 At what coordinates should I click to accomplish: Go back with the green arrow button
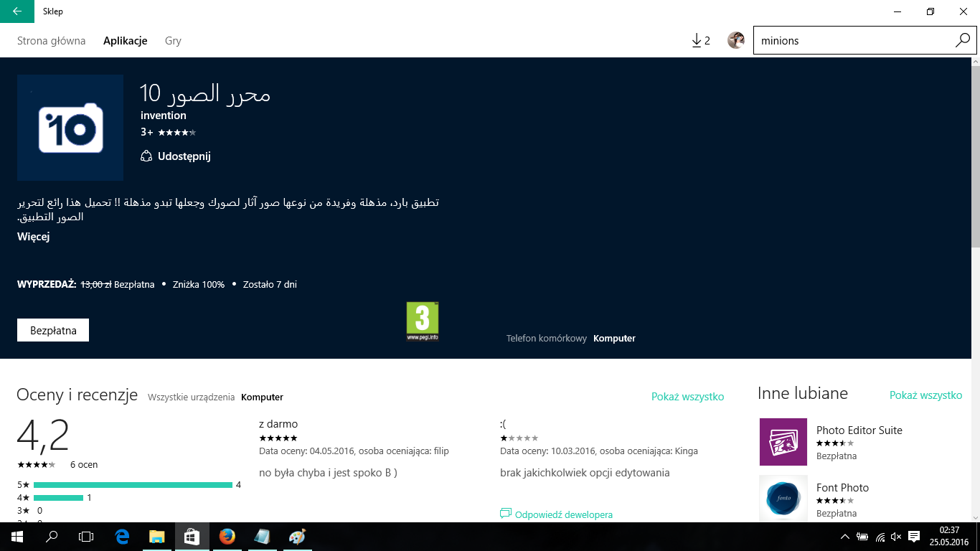pyautogui.click(x=17, y=11)
